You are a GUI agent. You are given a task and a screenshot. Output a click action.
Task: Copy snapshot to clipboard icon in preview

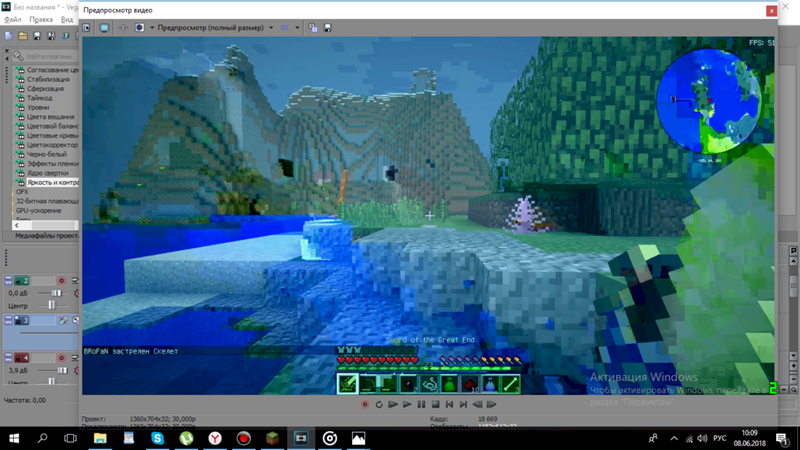(313, 28)
